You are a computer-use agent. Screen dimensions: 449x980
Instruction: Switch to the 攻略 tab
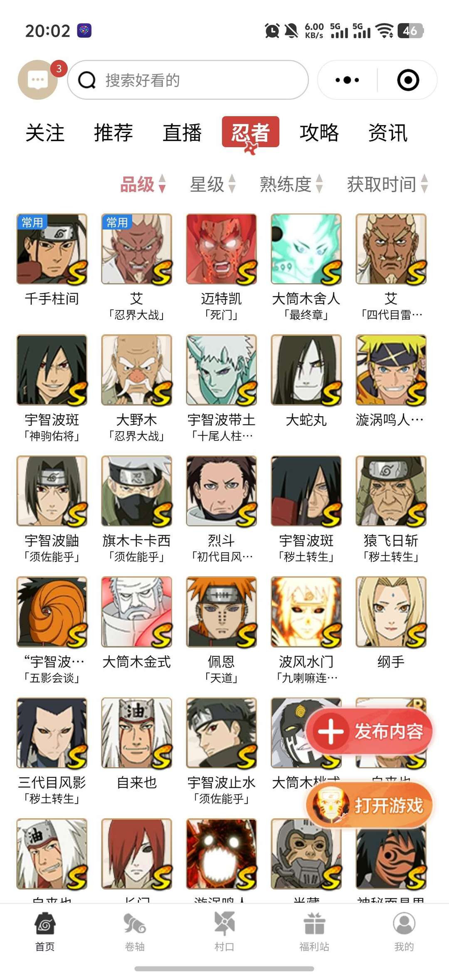coord(319,133)
